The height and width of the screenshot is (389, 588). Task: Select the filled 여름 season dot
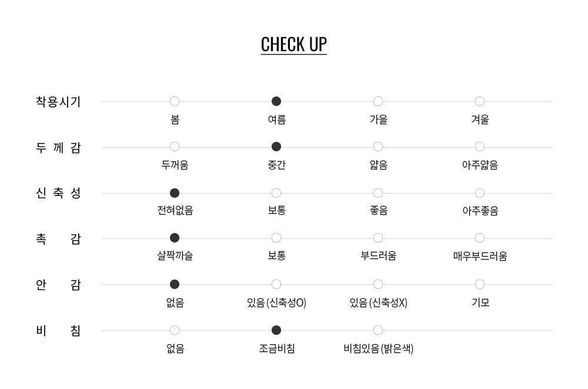276,101
